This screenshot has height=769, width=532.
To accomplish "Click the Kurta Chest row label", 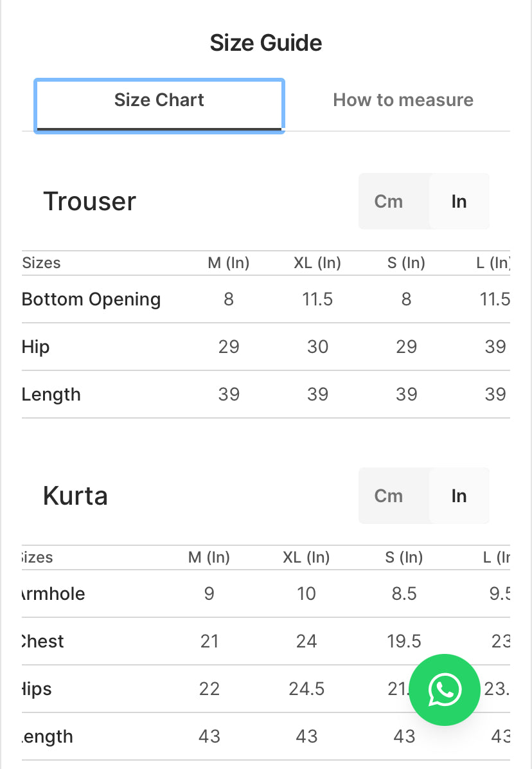I will 42,642.
